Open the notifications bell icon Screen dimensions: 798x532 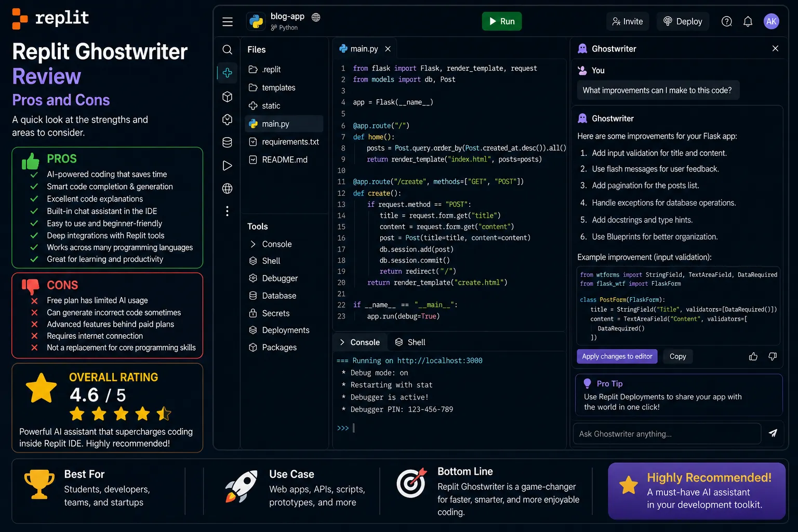pos(748,21)
